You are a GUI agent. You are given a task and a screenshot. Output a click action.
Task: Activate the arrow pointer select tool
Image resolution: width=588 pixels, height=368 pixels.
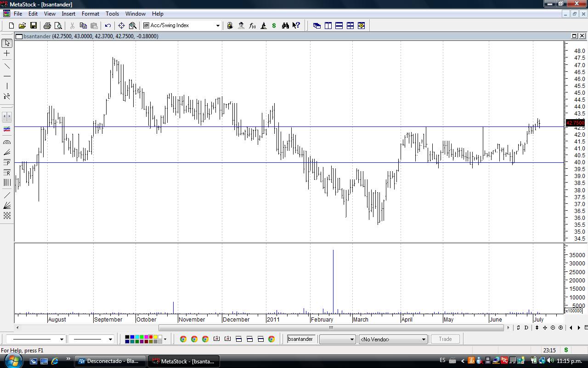click(x=7, y=43)
